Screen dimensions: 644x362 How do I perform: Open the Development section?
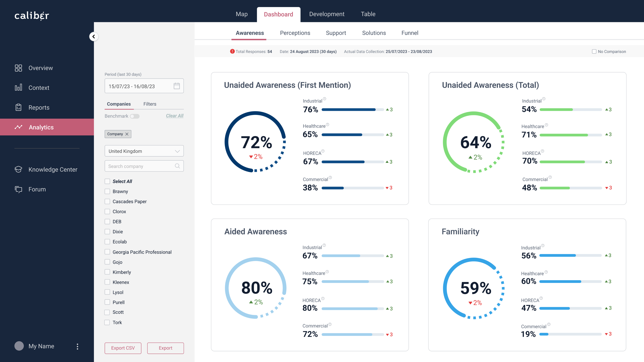tap(326, 14)
